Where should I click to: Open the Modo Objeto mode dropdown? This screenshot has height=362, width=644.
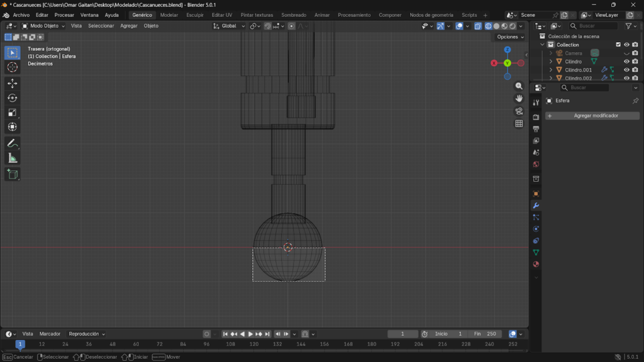point(43,26)
